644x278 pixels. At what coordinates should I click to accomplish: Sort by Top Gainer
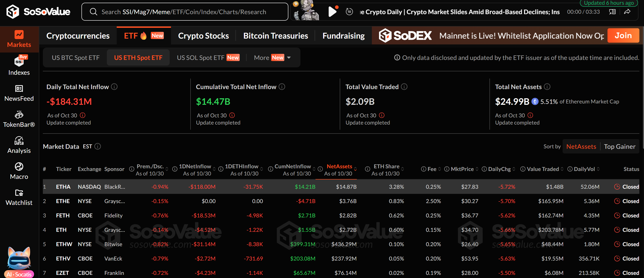point(619,147)
